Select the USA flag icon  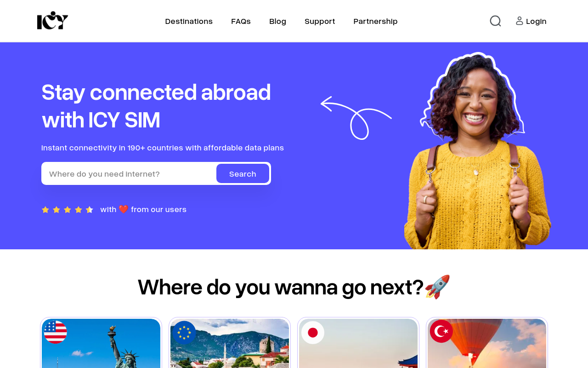point(55,332)
